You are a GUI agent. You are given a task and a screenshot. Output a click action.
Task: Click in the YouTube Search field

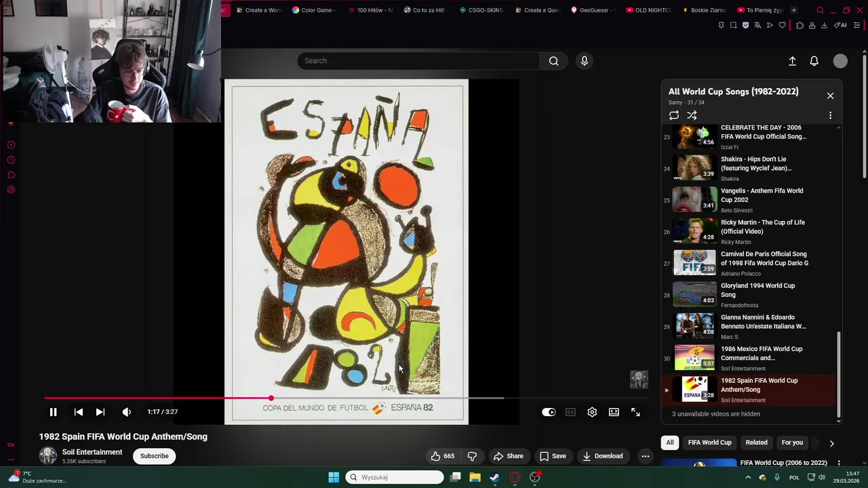[x=418, y=61]
